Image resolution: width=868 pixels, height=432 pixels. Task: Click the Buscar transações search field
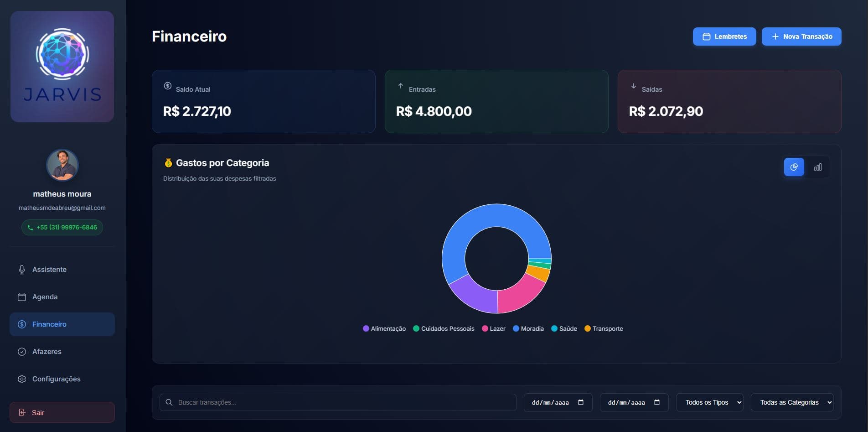[x=338, y=402]
